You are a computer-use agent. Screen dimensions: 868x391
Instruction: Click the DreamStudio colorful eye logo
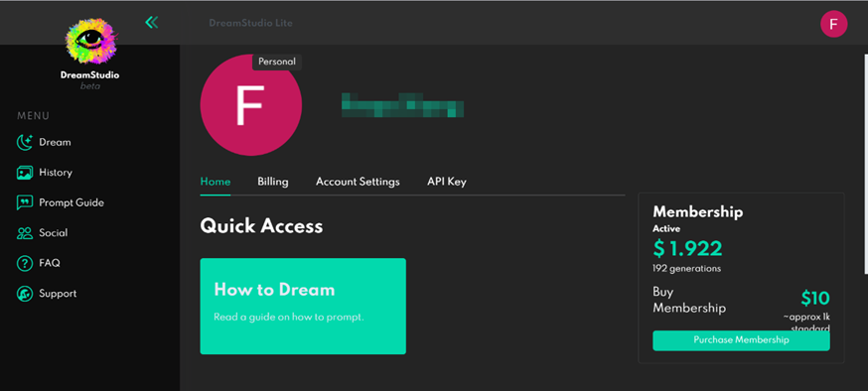pos(90,42)
